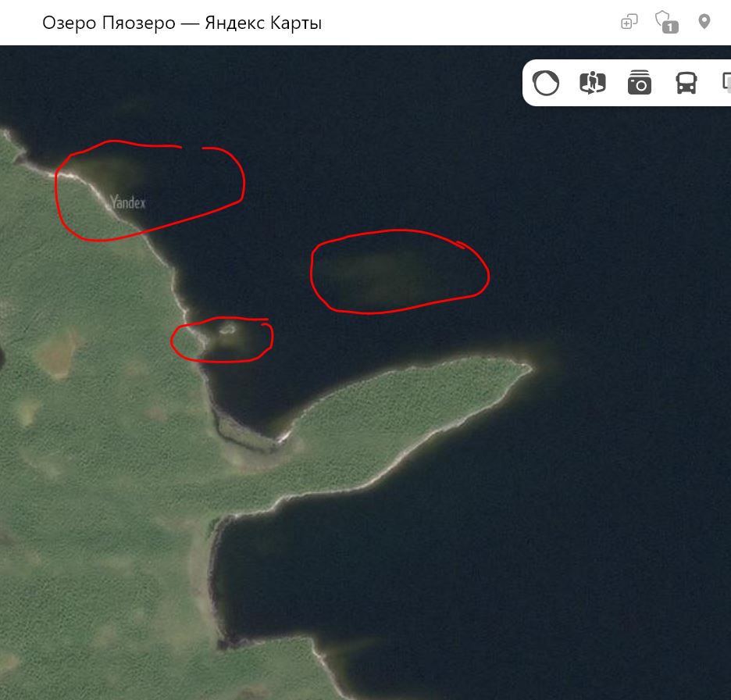Screen dimensions: 731x700
Task: Open street panoramas layer
Action: pyautogui.click(x=593, y=82)
